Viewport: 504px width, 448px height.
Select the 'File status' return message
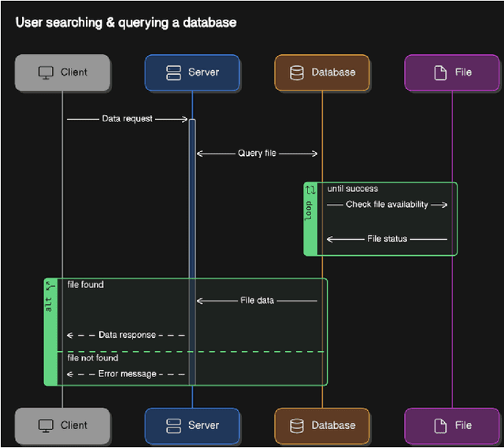[x=387, y=239]
